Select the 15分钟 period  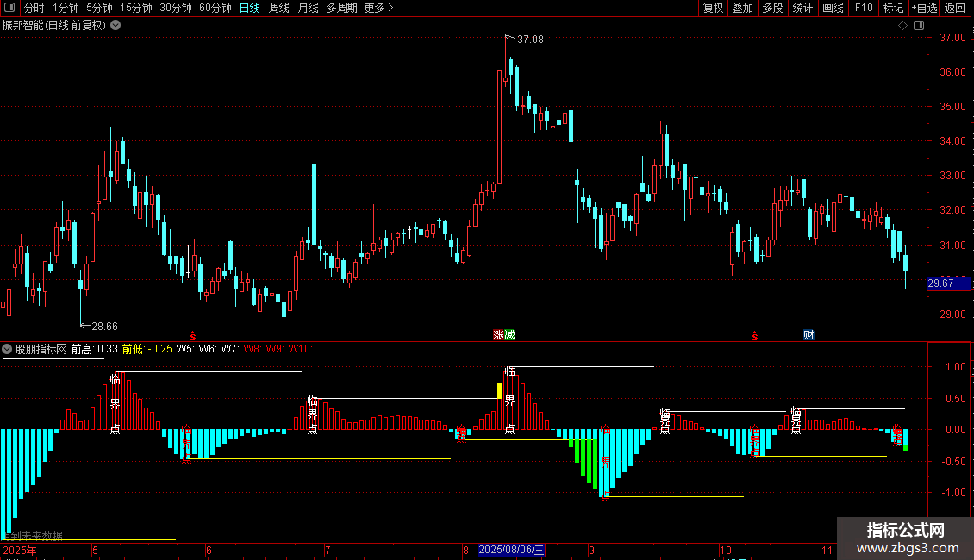click(x=136, y=8)
